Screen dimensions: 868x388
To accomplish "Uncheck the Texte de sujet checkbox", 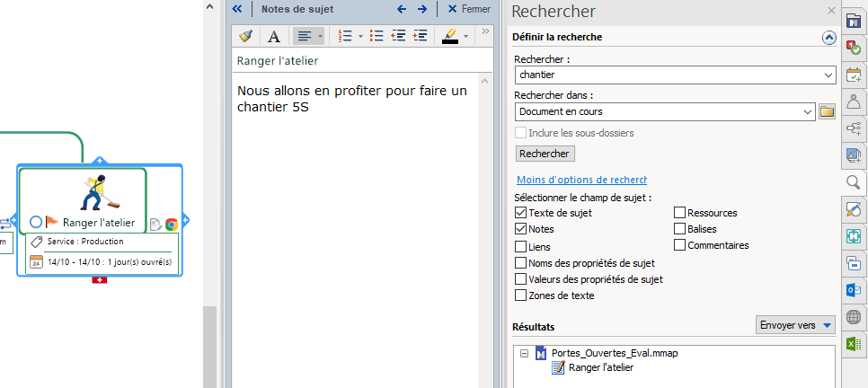I will pyautogui.click(x=521, y=213).
